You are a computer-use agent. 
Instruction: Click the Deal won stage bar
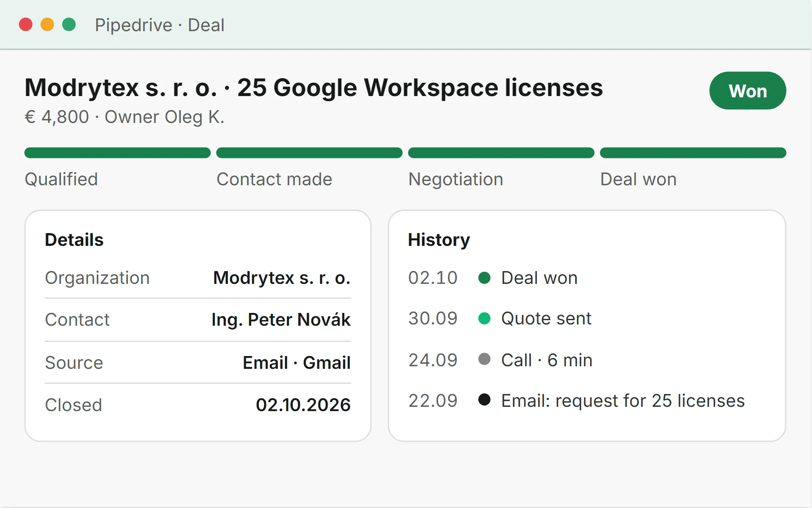pyautogui.click(x=693, y=153)
